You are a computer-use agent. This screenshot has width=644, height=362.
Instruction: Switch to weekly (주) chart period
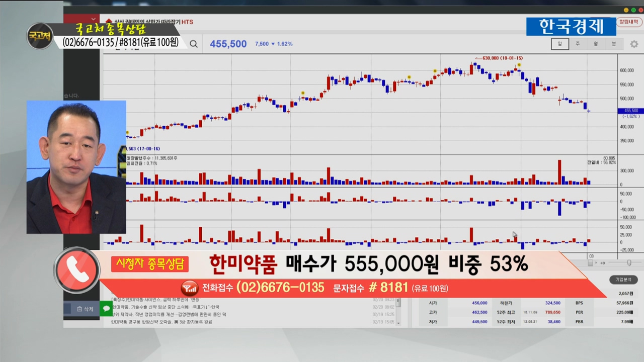(x=578, y=44)
